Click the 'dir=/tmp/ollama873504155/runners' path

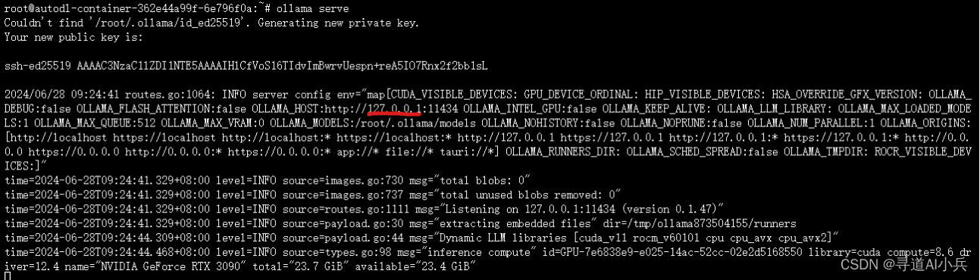point(700,223)
